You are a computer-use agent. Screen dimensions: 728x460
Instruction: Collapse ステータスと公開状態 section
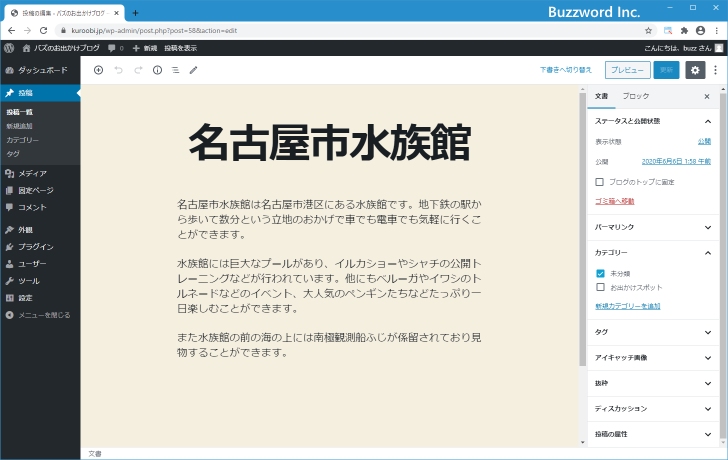(653, 121)
